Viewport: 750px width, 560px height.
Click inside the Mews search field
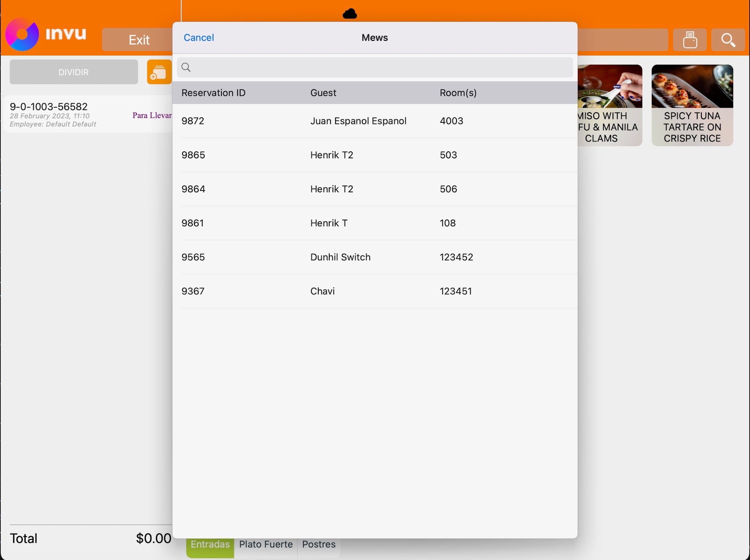[x=375, y=67]
